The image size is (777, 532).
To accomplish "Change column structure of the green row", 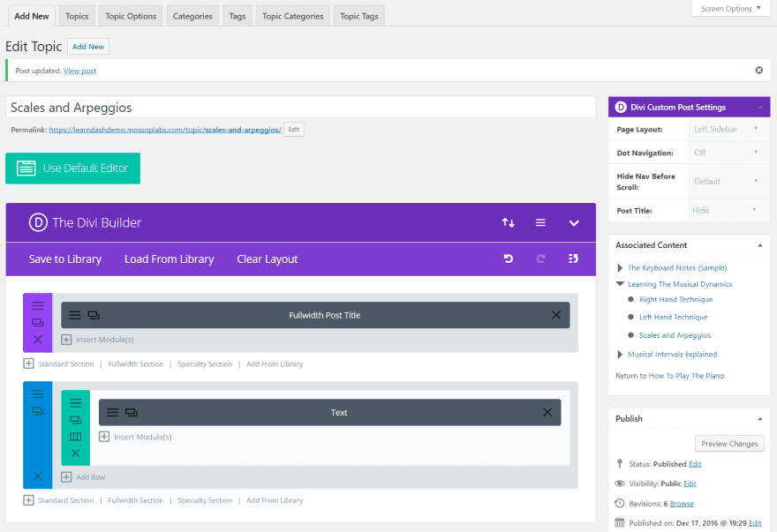I will pyautogui.click(x=75, y=437).
